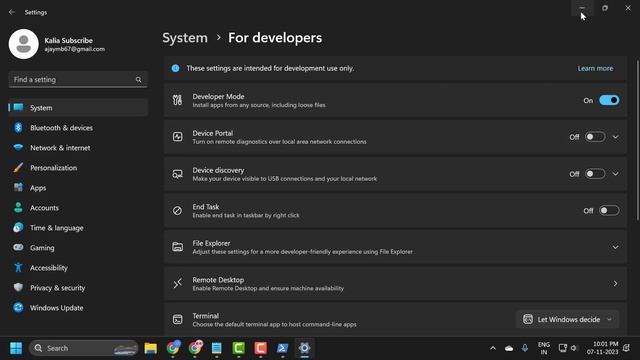Click the Learn more link
This screenshot has width=640, height=360.
[x=595, y=68]
